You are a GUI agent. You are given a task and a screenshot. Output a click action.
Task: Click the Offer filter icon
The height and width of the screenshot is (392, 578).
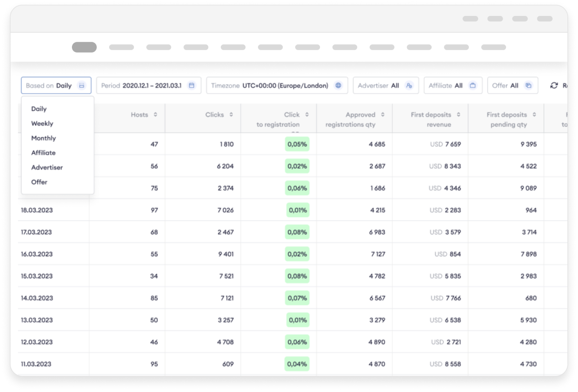[x=529, y=85]
